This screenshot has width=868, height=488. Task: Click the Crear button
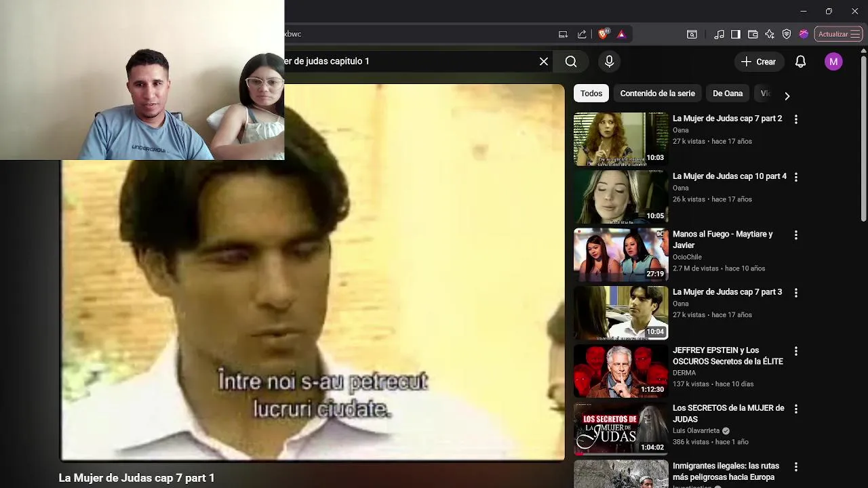(x=758, y=62)
